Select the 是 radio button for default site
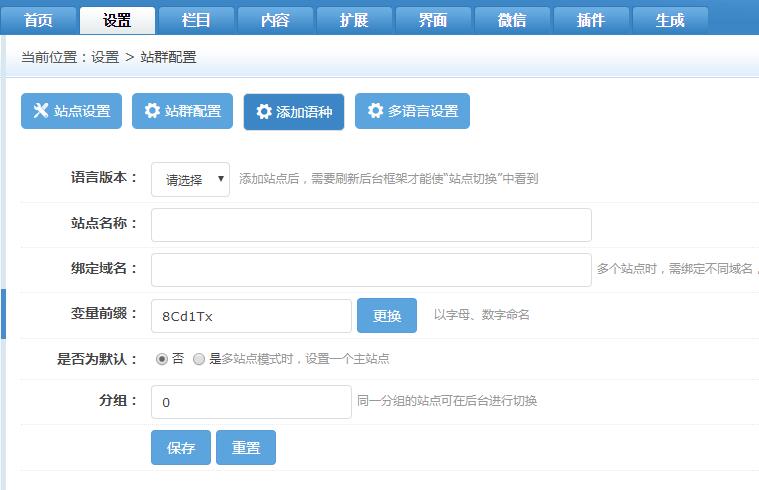Screen dimensions: 759x490 pyautogui.click(x=199, y=358)
